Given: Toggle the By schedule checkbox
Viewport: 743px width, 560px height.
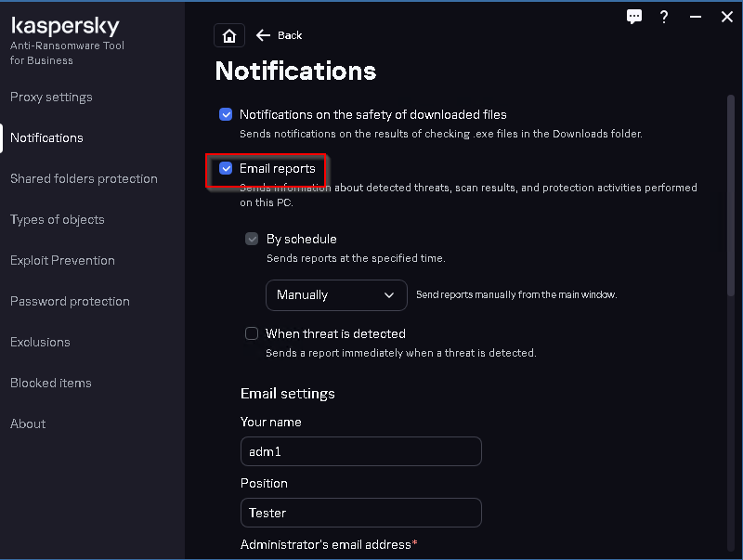Looking at the screenshot, I should tap(252, 239).
